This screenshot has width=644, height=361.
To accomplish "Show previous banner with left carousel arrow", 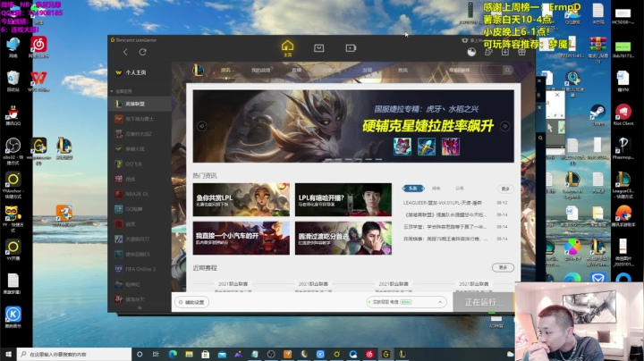I will (x=201, y=126).
